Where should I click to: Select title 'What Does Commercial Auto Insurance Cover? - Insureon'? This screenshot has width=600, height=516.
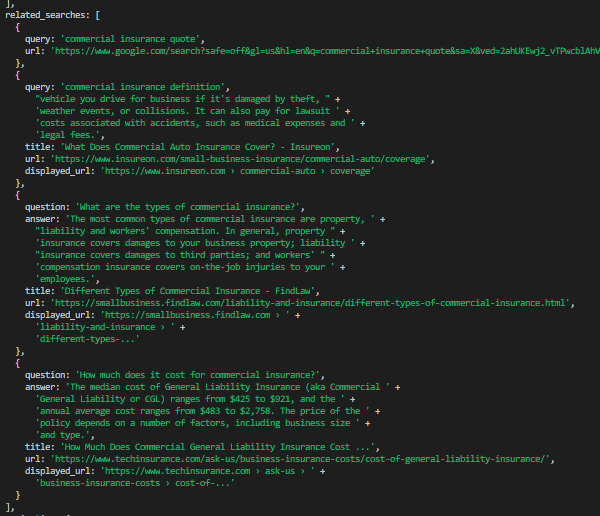coord(198,147)
